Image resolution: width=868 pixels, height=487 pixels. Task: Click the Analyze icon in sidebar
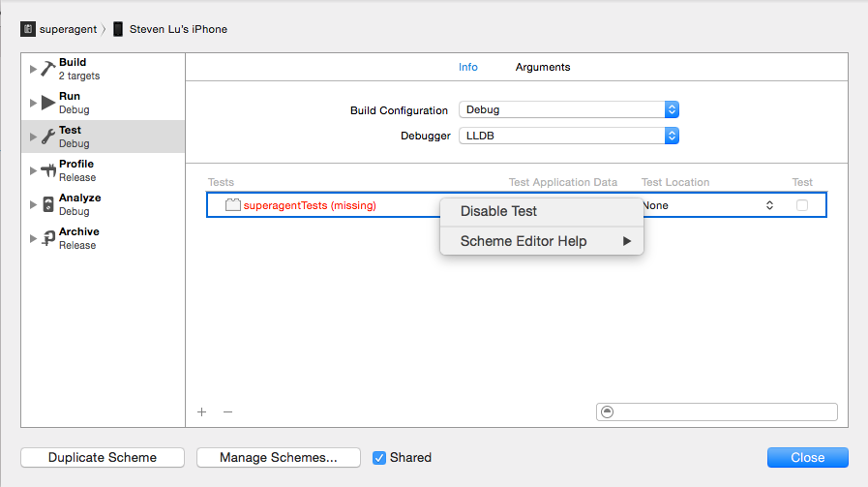click(48, 204)
